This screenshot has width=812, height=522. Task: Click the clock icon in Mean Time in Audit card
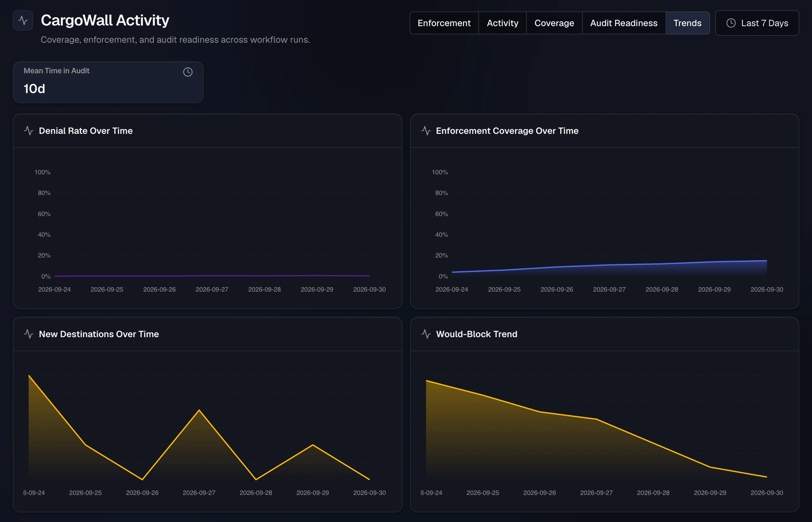(188, 72)
